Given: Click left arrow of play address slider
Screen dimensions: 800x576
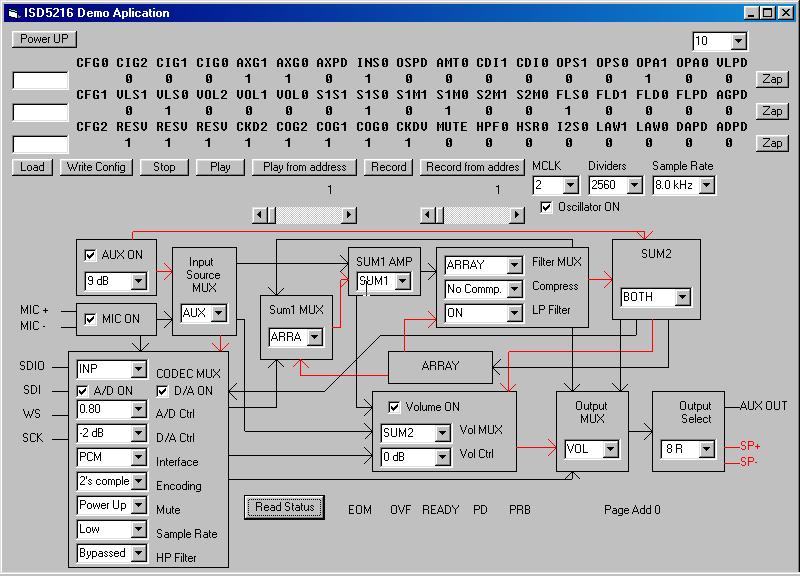Looking at the screenshot, I should point(260,215).
